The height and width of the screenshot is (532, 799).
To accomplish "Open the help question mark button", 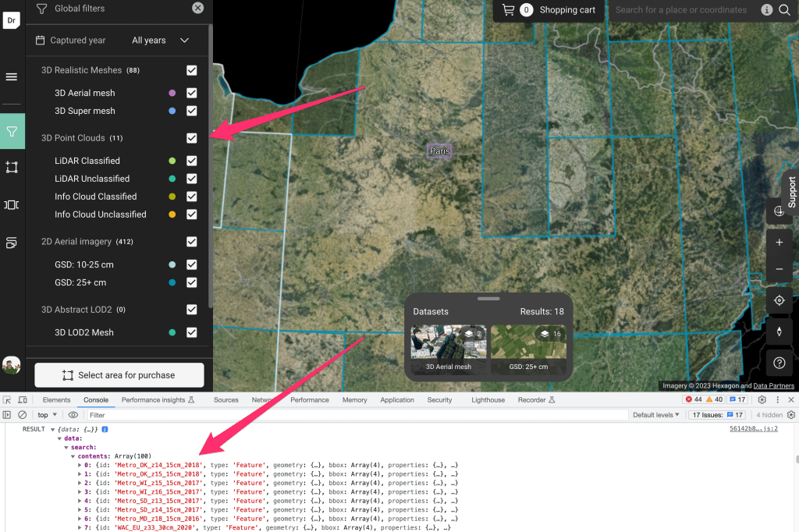I will tap(779, 363).
